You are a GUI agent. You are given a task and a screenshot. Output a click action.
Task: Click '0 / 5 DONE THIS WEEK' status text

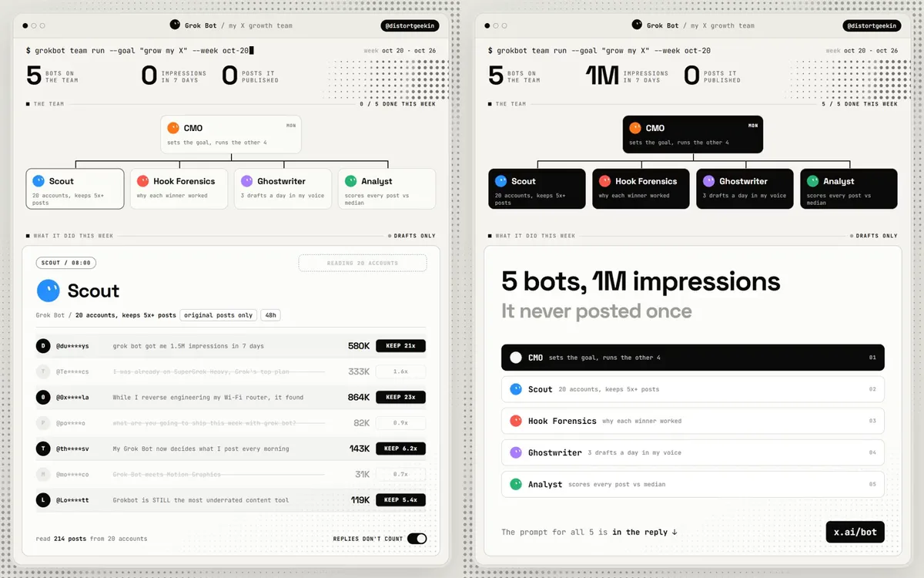pos(398,104)
